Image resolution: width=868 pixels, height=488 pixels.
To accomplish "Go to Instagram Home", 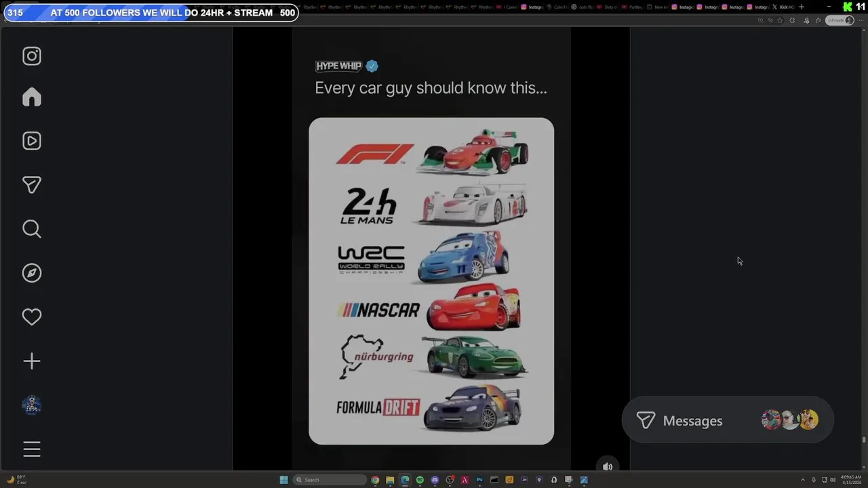I will click(32, 97).
